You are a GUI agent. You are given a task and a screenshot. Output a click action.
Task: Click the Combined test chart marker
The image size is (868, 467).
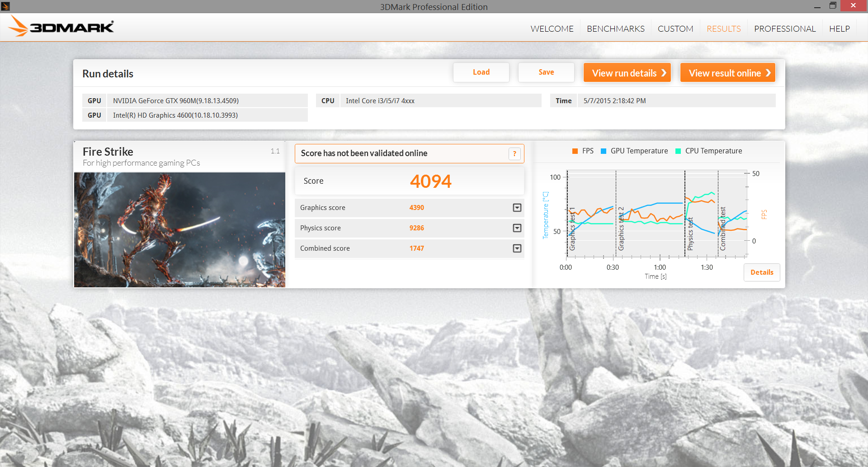click(722, 229)
